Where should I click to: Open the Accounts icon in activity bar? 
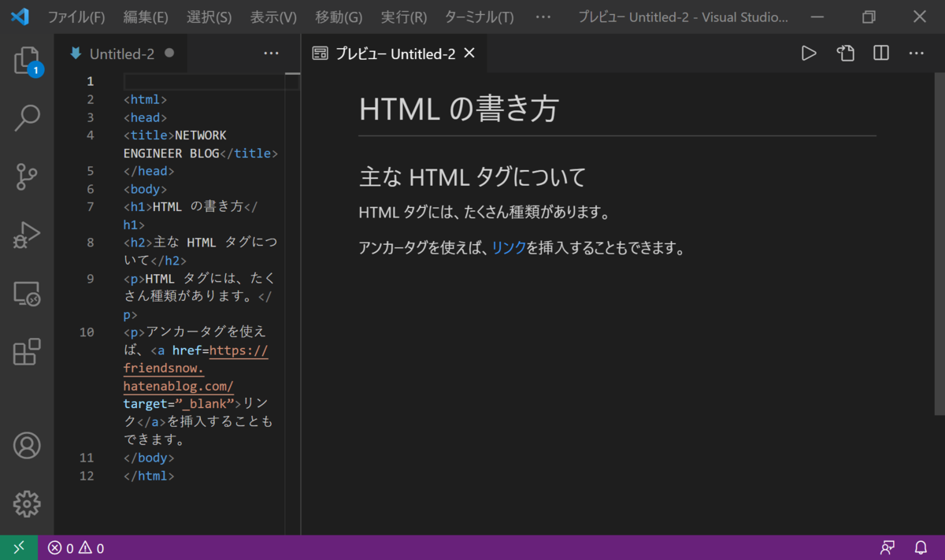click(27, 446)
